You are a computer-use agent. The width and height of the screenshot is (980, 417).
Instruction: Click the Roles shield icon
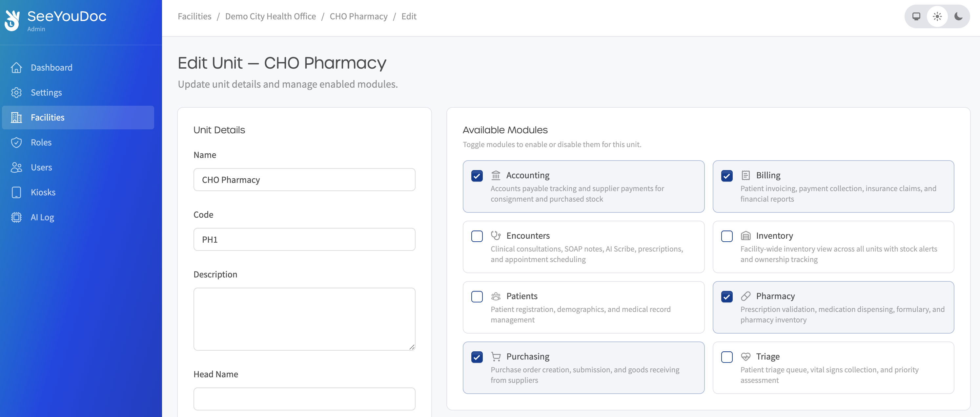[x=16, y=143]
